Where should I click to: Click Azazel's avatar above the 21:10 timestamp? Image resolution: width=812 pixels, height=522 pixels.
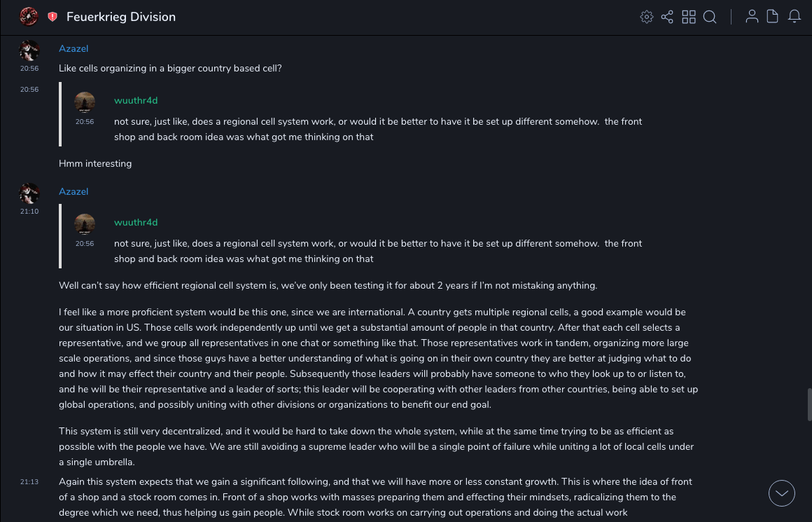(29, 193)
